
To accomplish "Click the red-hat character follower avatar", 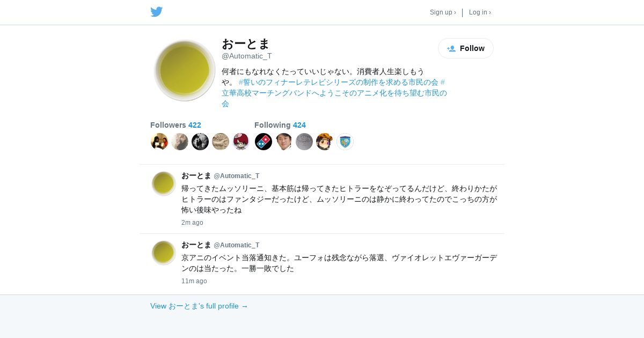I will (x=241, y=142).
